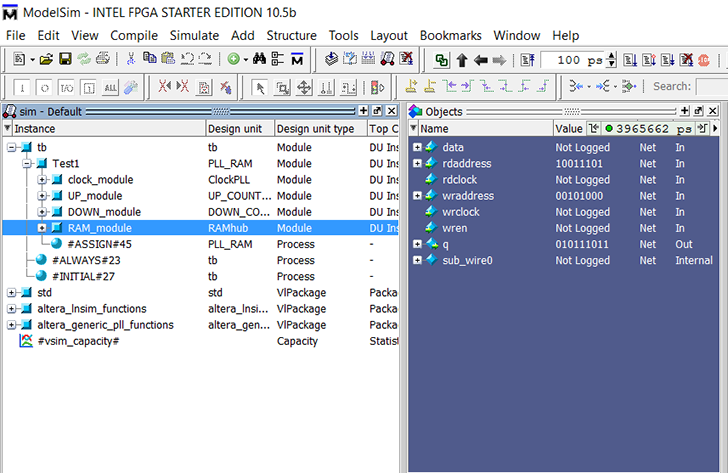Image resolution: width=728 pixels, height=473 pixels.
Task: Increase run length with stepper up arrow
Action: coord(612,56)
